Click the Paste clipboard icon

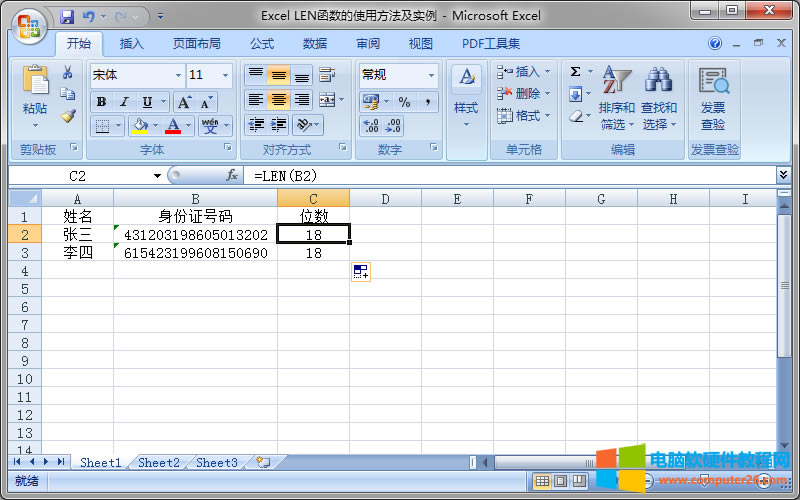(35, 81)
